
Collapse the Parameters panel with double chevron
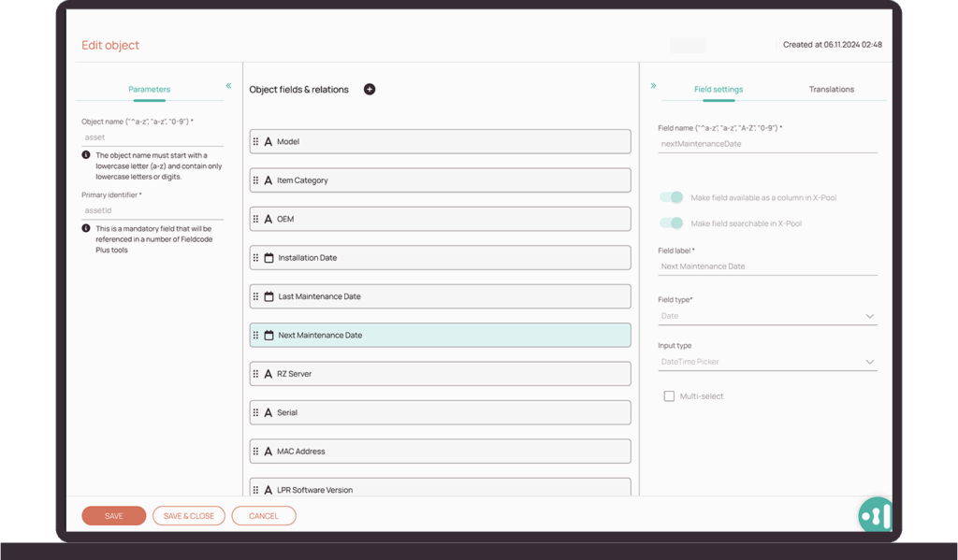(x=228, y=86)
